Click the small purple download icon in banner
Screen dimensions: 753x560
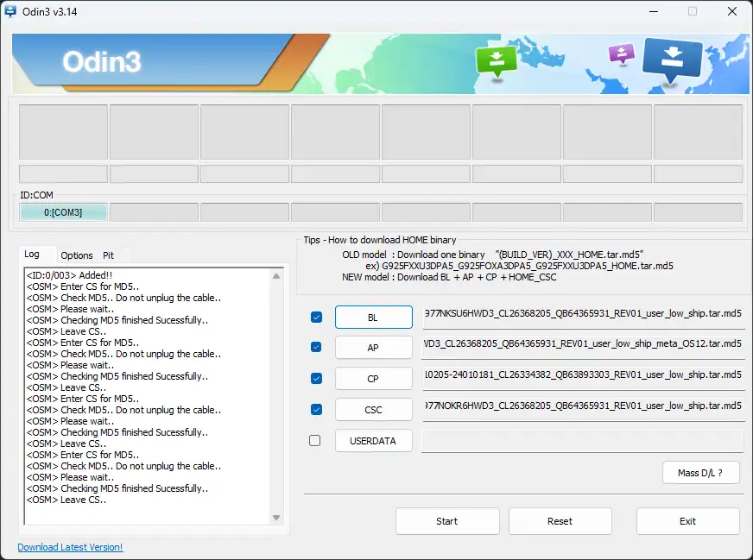pos(621,53)
